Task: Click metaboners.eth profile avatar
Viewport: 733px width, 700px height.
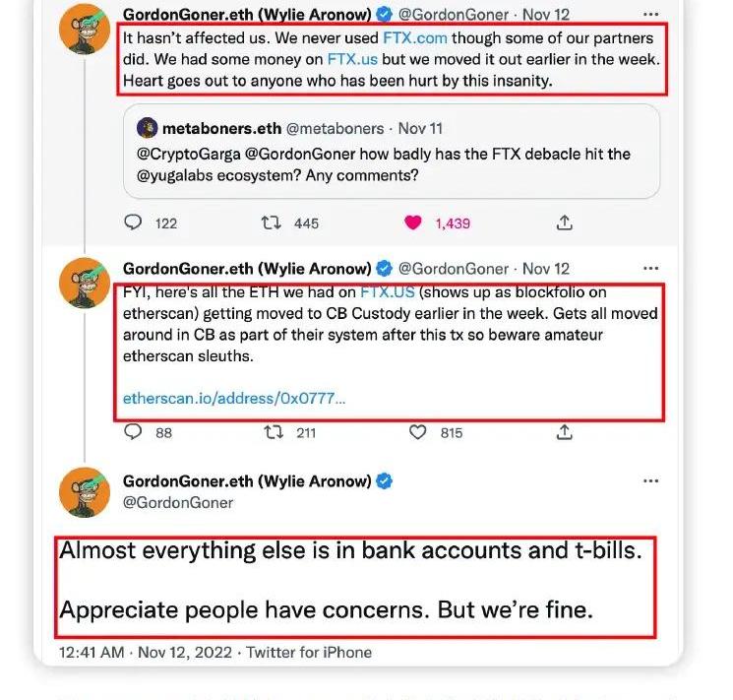Action: coord(148,129)
